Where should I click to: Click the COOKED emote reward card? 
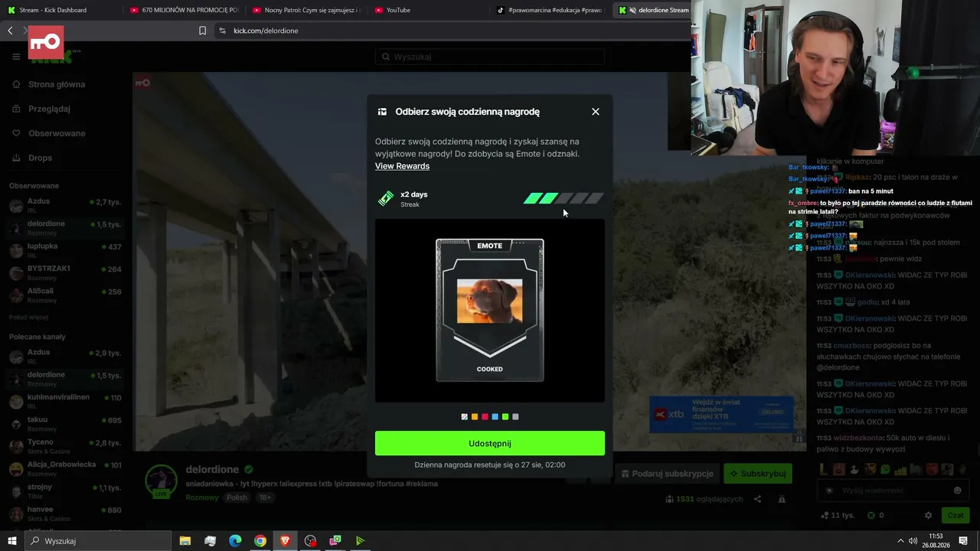490,310
